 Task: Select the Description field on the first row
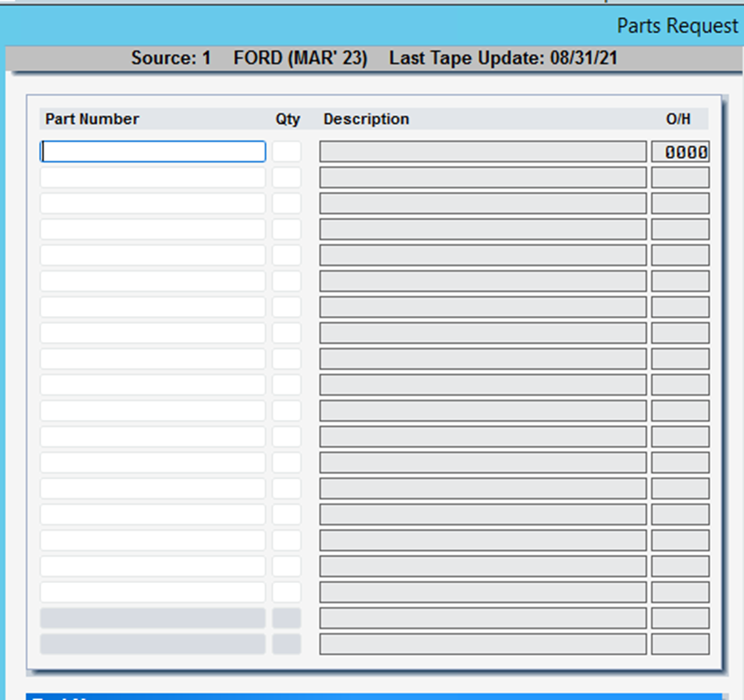coord(483,151)
